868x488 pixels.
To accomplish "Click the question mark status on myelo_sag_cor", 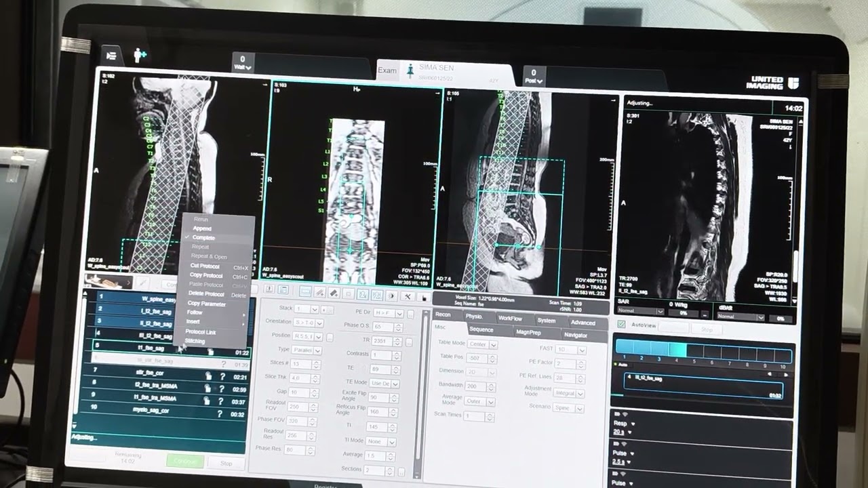I will pyautogui.click(x=220, y=413).
